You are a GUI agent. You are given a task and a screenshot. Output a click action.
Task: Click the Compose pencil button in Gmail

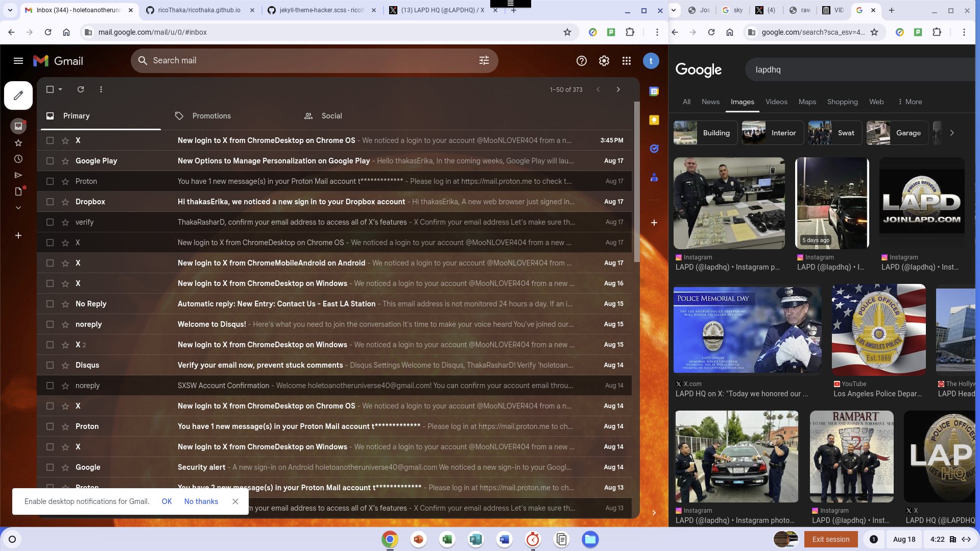click(x=18, y=95)
